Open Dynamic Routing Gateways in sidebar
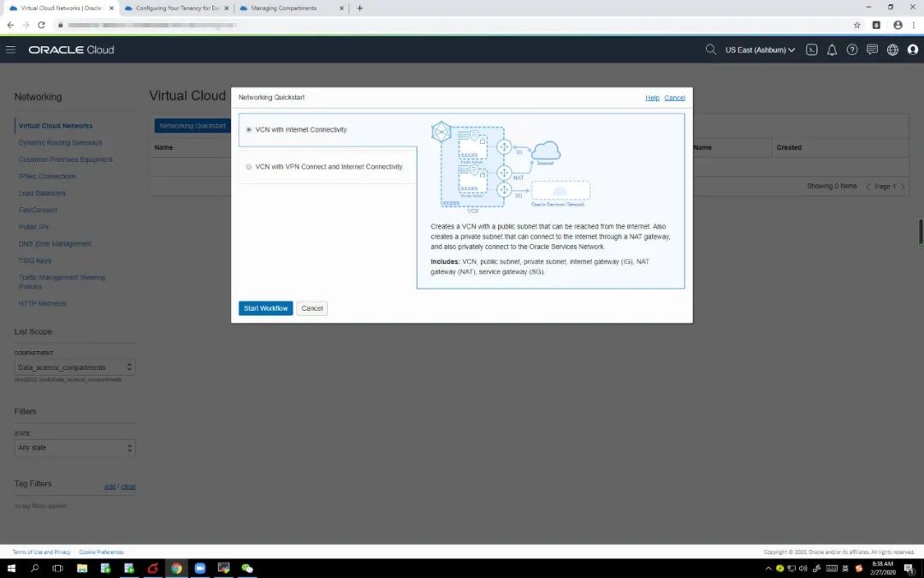The image size is (924, 578). tap(60, 143)
